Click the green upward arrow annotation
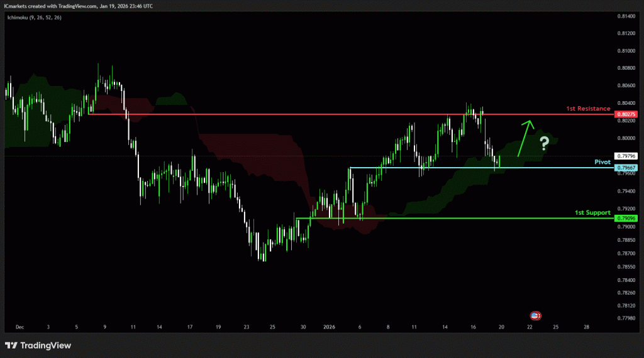 [524, 137]
